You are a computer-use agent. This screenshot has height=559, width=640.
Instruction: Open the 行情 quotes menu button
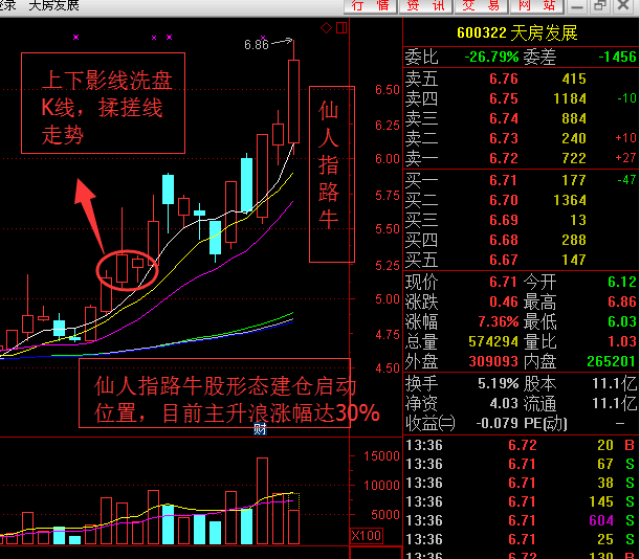pyautogui.click(x=370, y=6)
